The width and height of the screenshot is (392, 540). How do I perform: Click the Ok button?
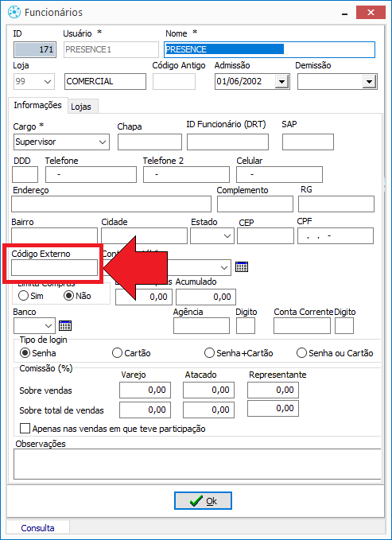(x=203, y=501)
